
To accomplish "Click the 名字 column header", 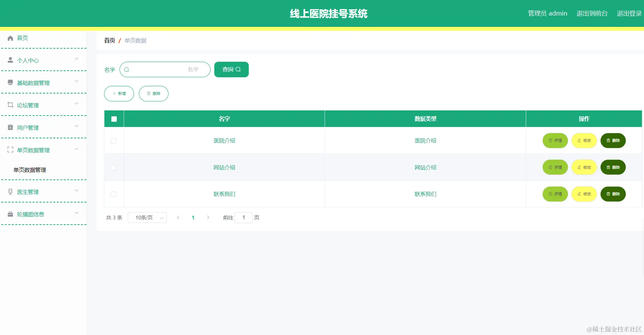I will click(x=224, y=119).
